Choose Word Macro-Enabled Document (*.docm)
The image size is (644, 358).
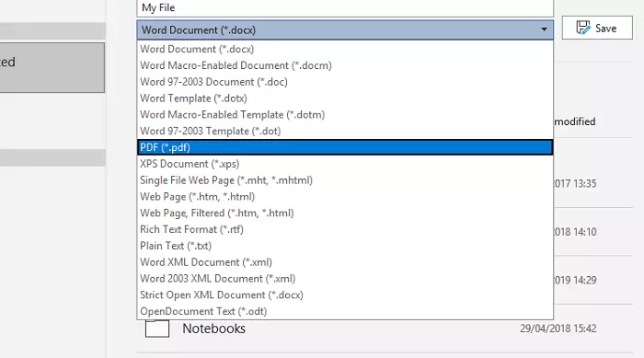345,65
